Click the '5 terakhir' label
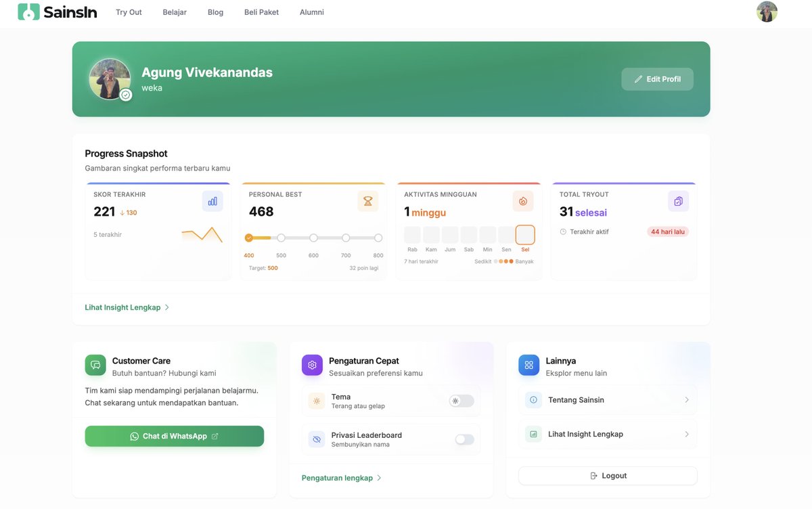Screen dimensions: 812x509 pyautogui.click(x=108, y=235)
